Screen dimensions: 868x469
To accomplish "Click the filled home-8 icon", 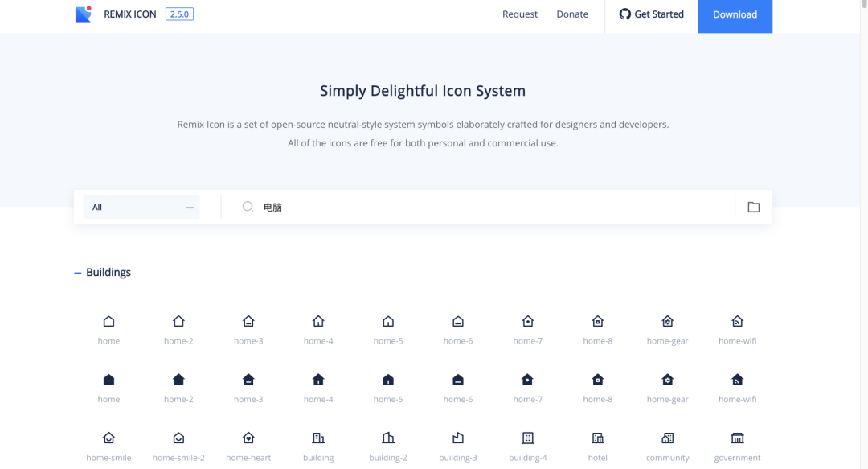I will click(x=598, y=379).
